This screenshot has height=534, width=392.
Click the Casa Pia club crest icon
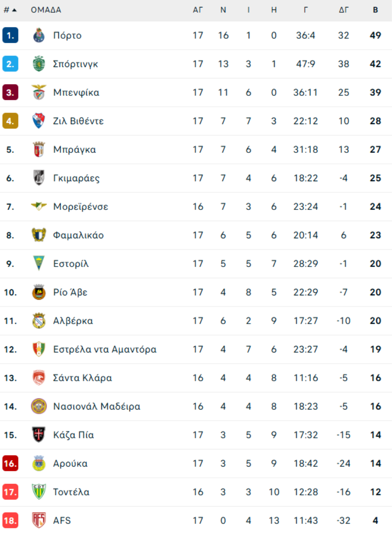[39, 435]
